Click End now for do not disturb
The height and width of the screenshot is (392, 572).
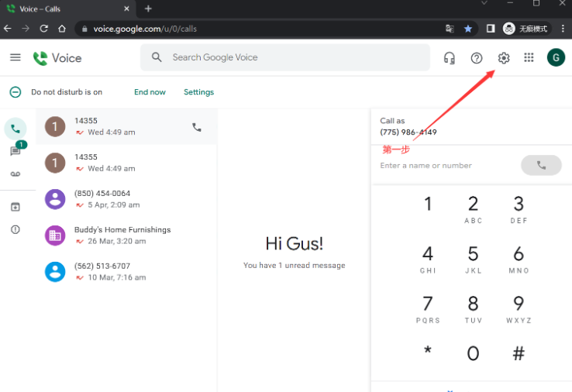coord(150,92)
